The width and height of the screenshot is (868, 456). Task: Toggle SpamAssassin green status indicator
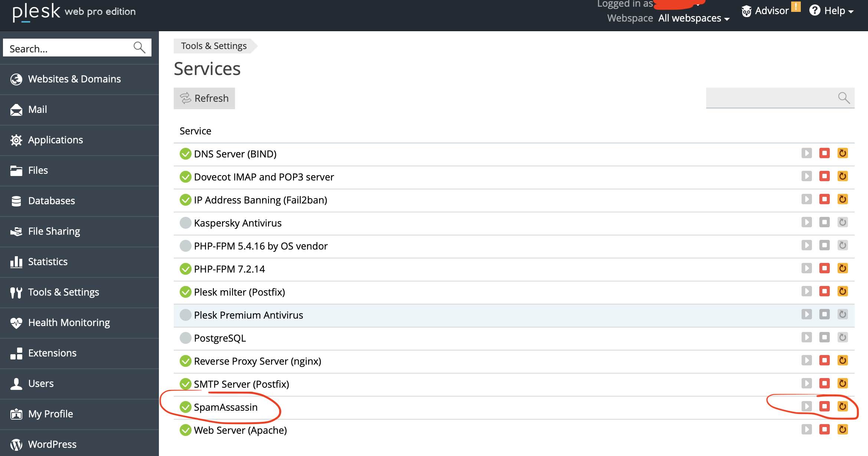click(x=185, y=407)
